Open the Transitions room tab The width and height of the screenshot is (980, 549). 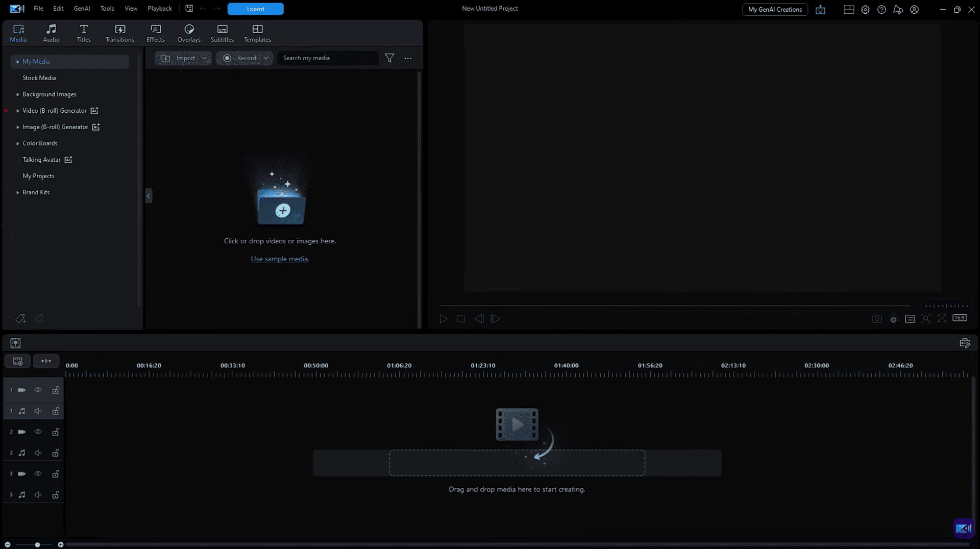[120, 34]
